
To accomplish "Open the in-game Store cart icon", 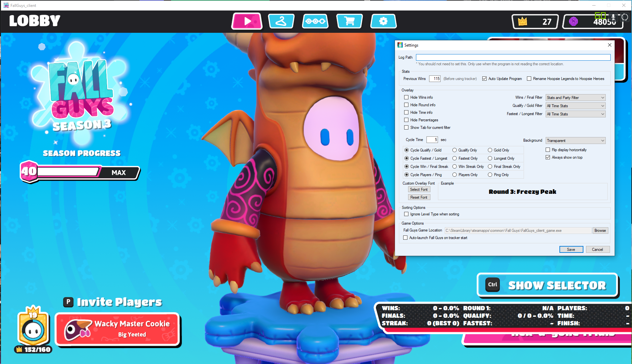I will pos(349,21).
